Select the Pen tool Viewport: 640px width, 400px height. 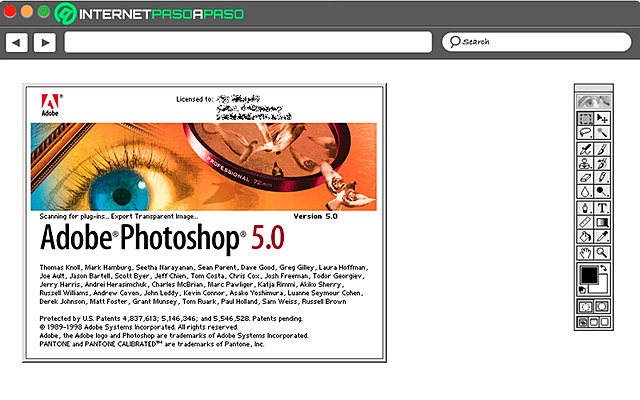click(x=585, y=208)
